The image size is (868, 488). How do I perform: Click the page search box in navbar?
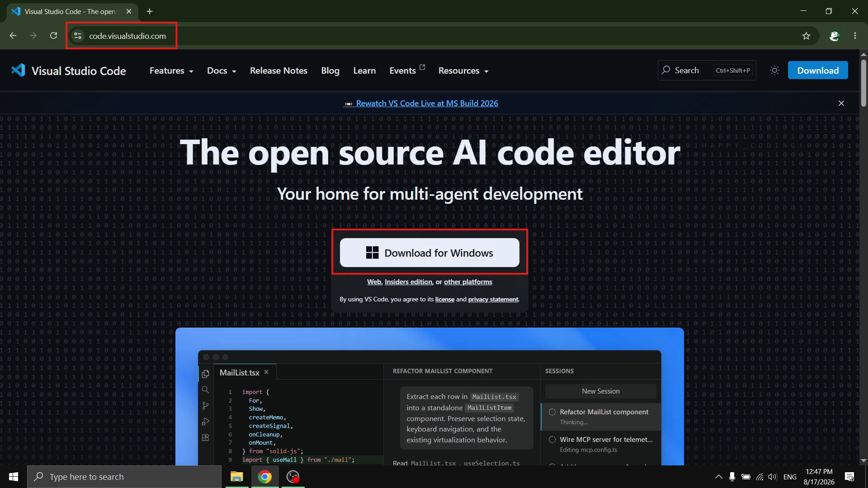tap(707, 70)
